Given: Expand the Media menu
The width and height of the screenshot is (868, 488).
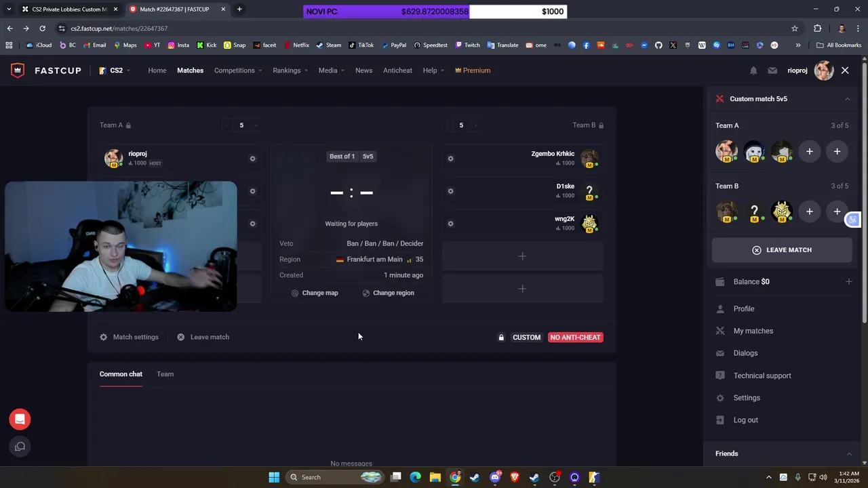Looking at the screenshot, I should tap(331, 70).
